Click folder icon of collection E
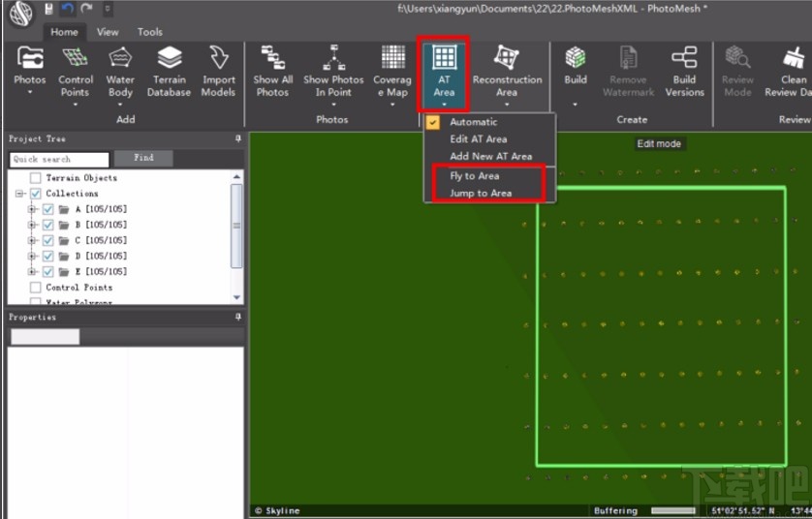The image size is (812, 519). (64, 272)
